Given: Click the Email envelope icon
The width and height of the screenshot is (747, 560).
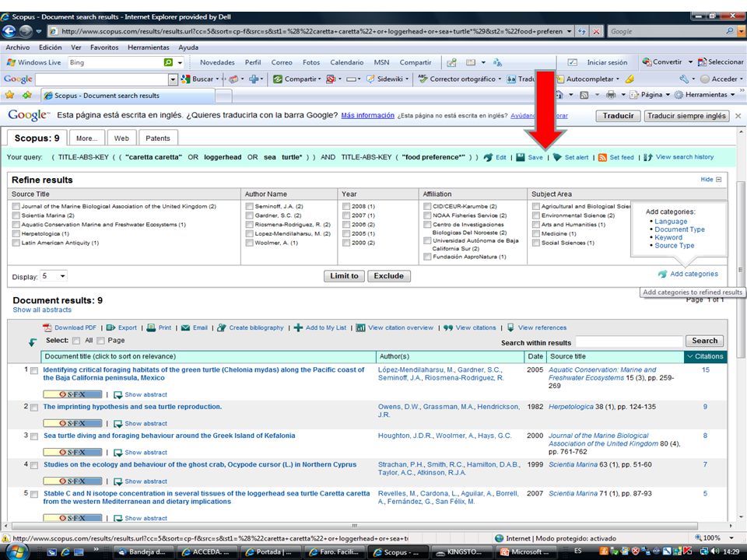Looking at the screenshot, I should [x=186, y=327].
